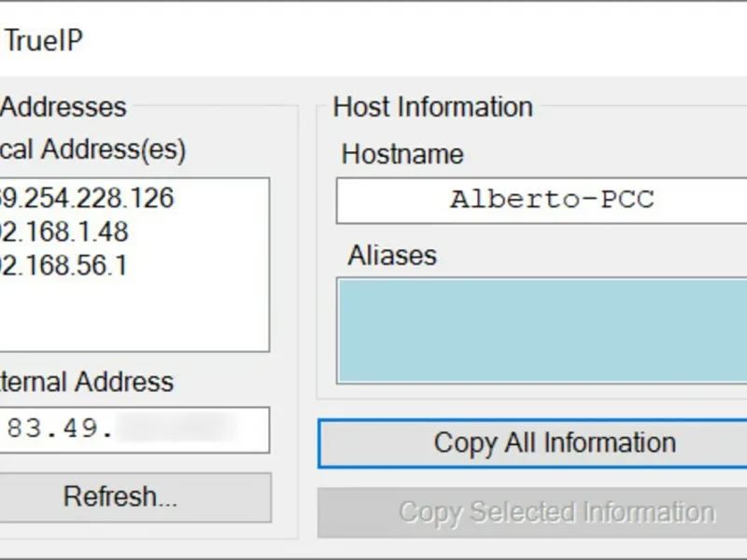This screenshot has height=560, width=747.
Task: Click the Host Information group label
Action: pos(432,107)
